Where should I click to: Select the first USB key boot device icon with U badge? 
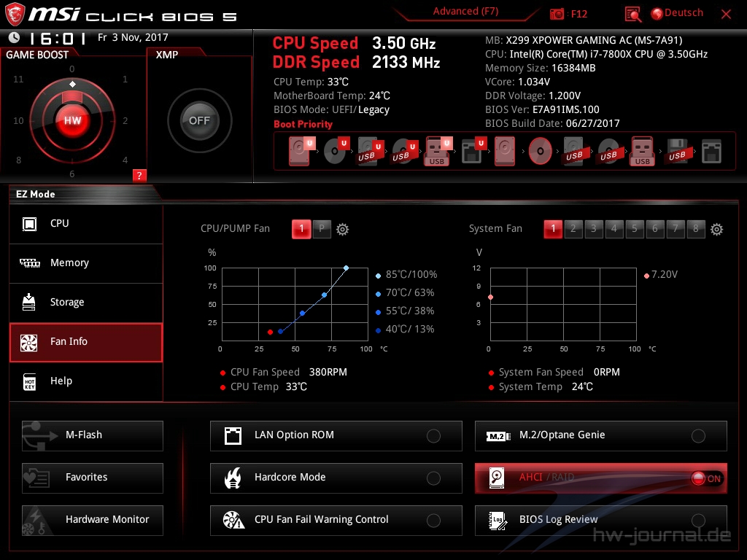coord(438,151)
